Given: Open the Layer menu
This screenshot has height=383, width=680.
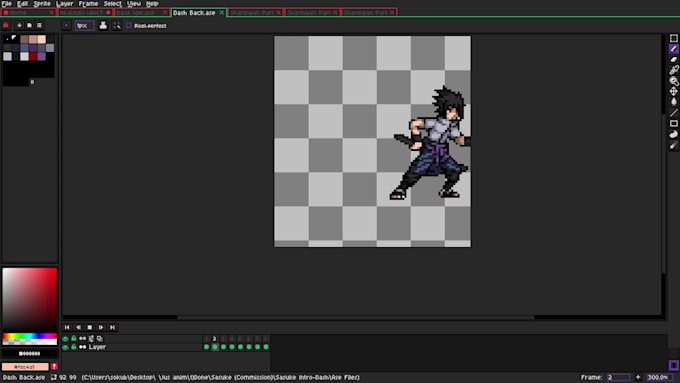Looking at the screenshot, I should coord(65,3).
